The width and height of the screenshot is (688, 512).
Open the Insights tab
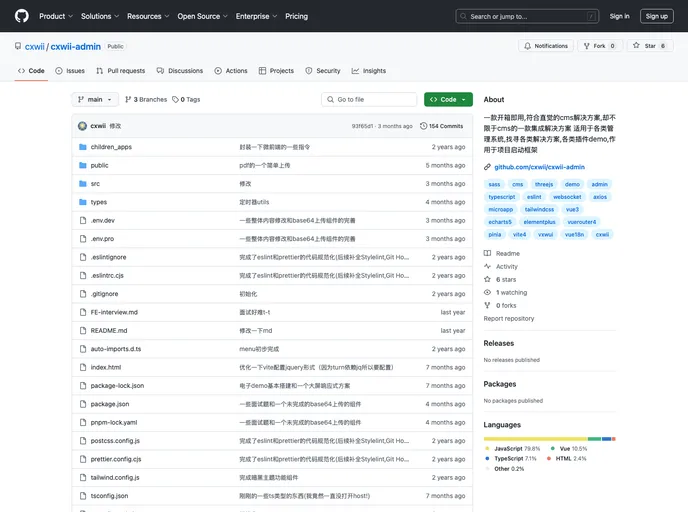(x=369, y=71)
